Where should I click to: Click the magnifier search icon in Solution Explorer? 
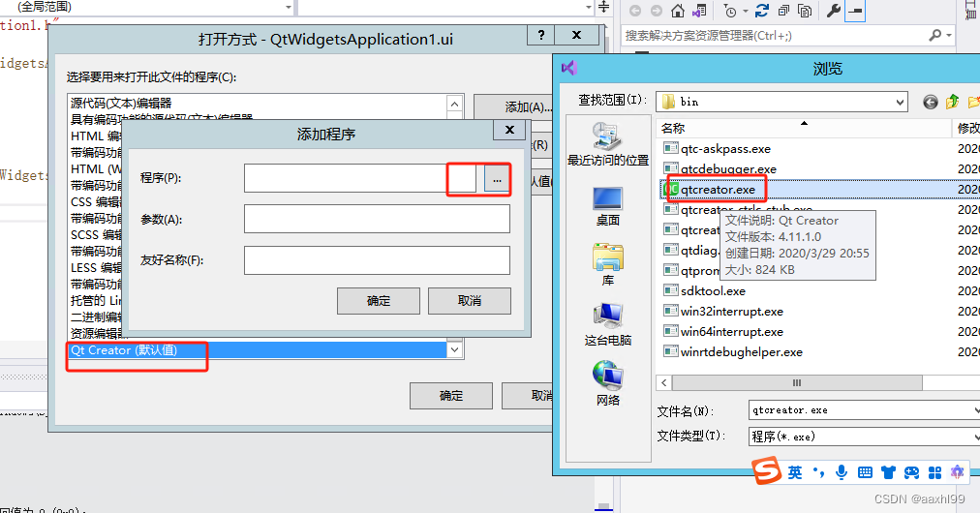(935, 35)
